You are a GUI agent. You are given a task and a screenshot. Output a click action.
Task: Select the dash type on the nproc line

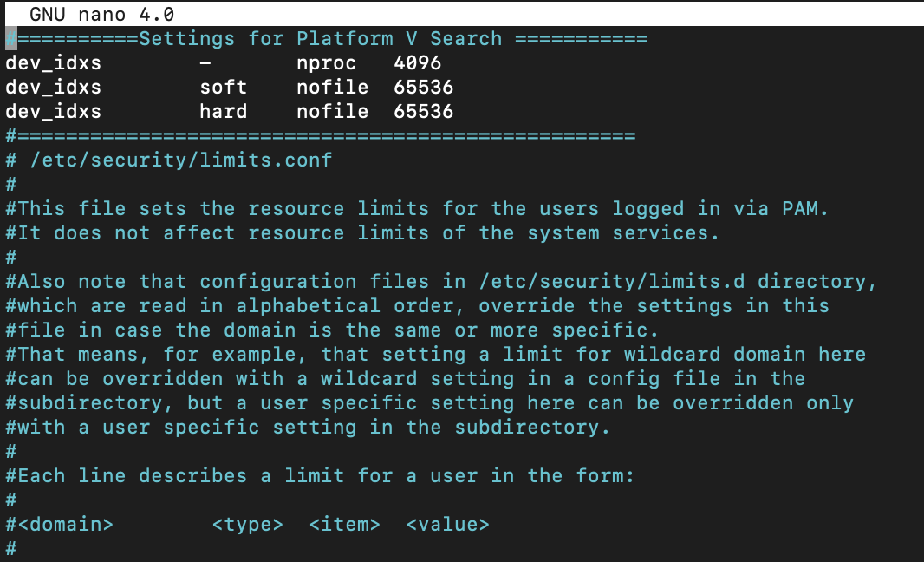[x=205, y=63]
